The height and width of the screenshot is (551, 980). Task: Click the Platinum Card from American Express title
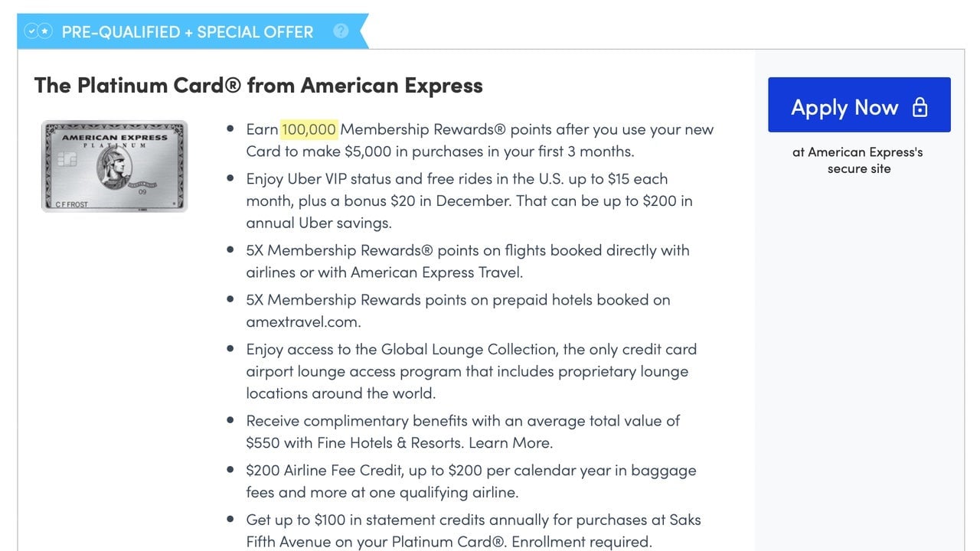point(259,85)
